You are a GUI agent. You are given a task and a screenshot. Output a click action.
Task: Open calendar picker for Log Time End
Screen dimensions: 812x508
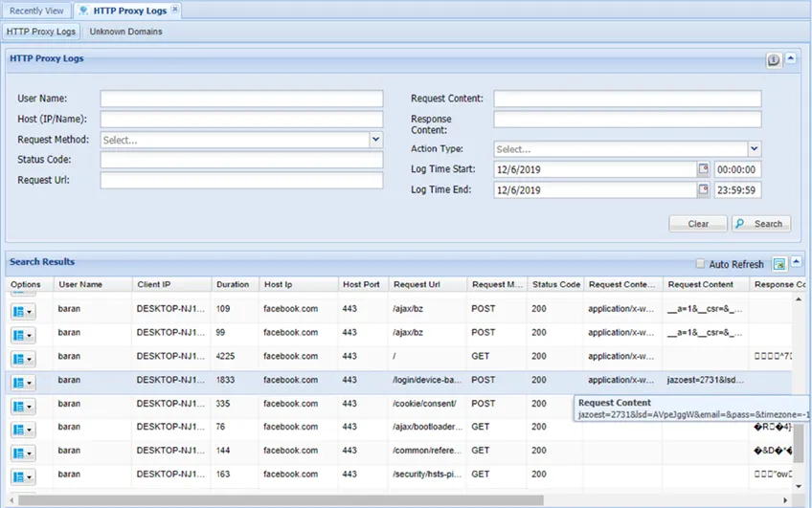[x=703, y=189]
